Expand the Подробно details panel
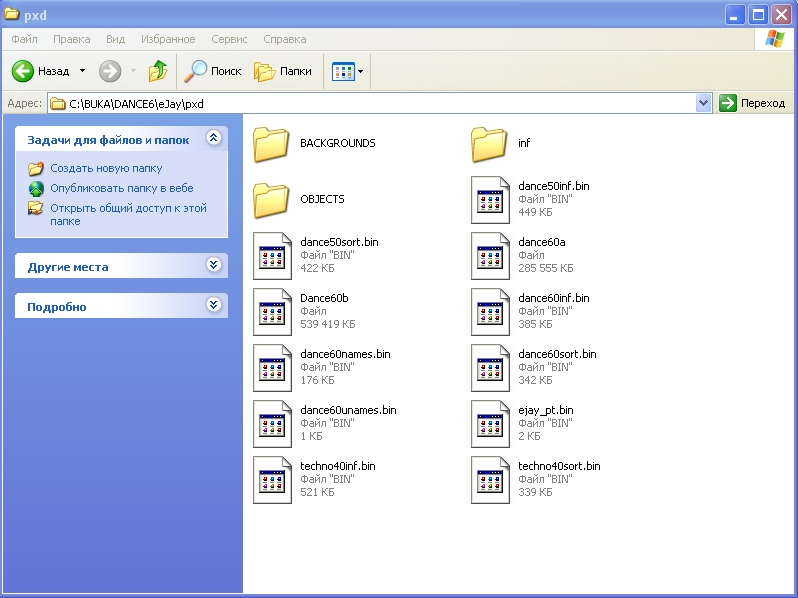The height and width of the screenshot is (598, 798). point(213,305)
